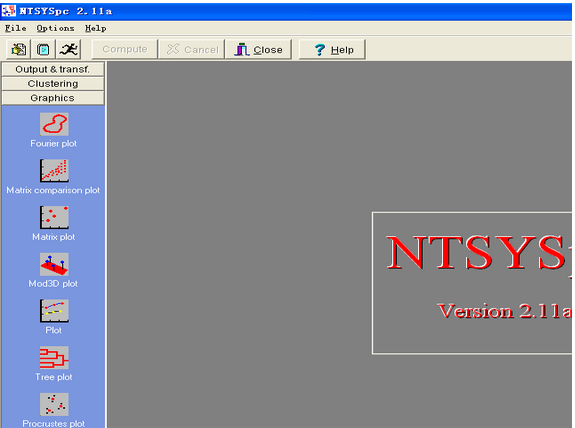
Task: Open the Options menu
Action: tap(55, 28)
